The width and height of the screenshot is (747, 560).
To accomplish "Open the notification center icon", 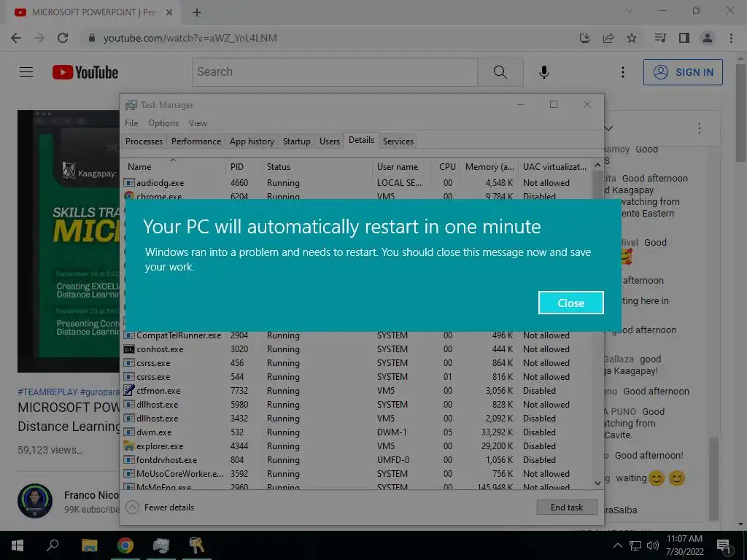I will coord(723,545).
